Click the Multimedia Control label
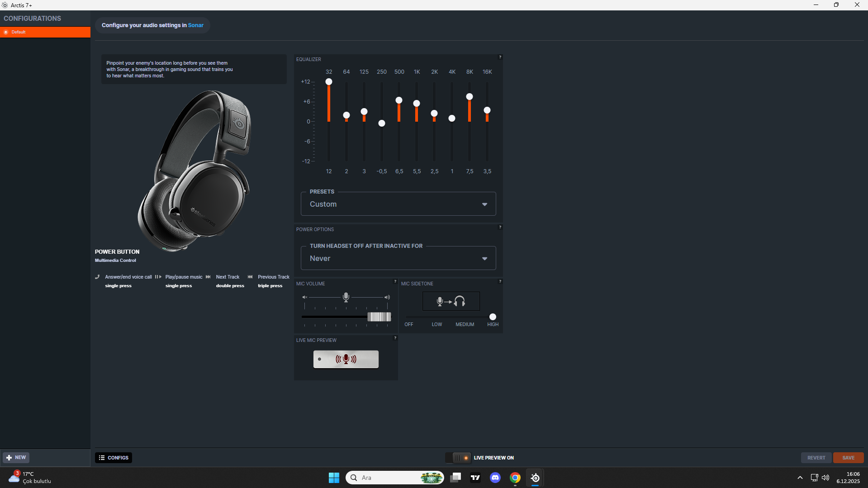Screen dimensions: 868x488 (x=115, y=261)
